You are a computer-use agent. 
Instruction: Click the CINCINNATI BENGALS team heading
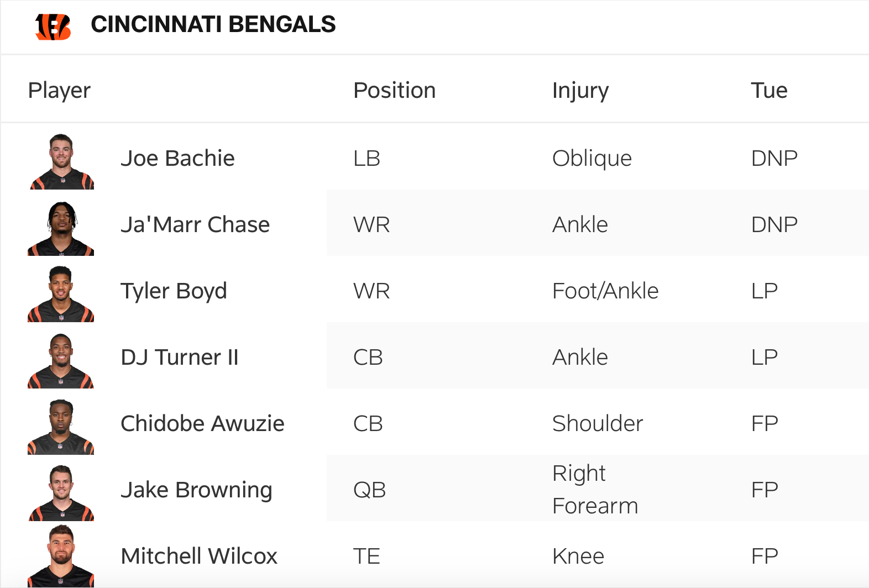213,25
